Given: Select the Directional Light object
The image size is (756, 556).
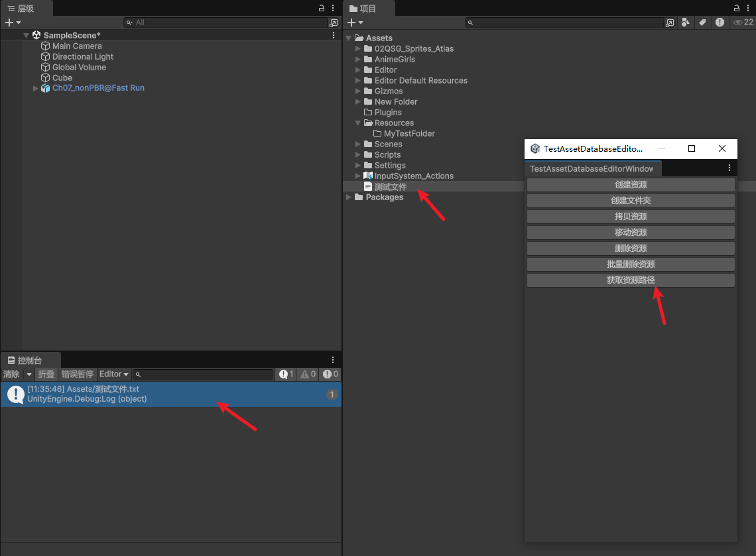Looking at the screenshot, I should coord(82,56).
